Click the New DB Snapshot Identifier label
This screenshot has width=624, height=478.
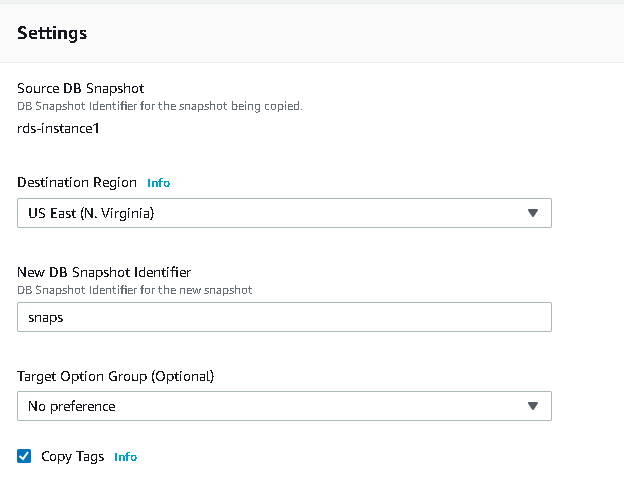(x=104, y=272)
